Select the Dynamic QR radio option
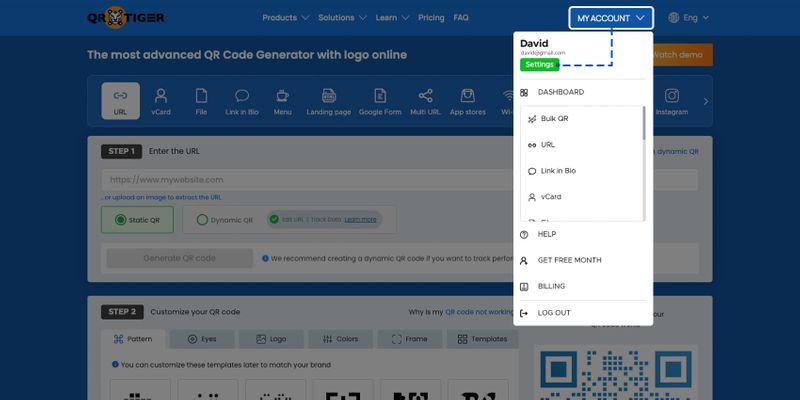This screenshot has width=800, height=400. tap(225, 220)
